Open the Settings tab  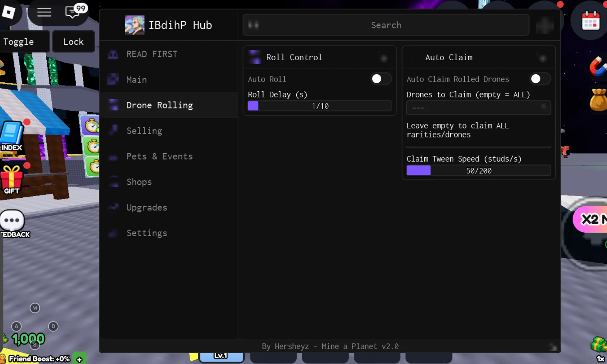(x=168, y=233)
